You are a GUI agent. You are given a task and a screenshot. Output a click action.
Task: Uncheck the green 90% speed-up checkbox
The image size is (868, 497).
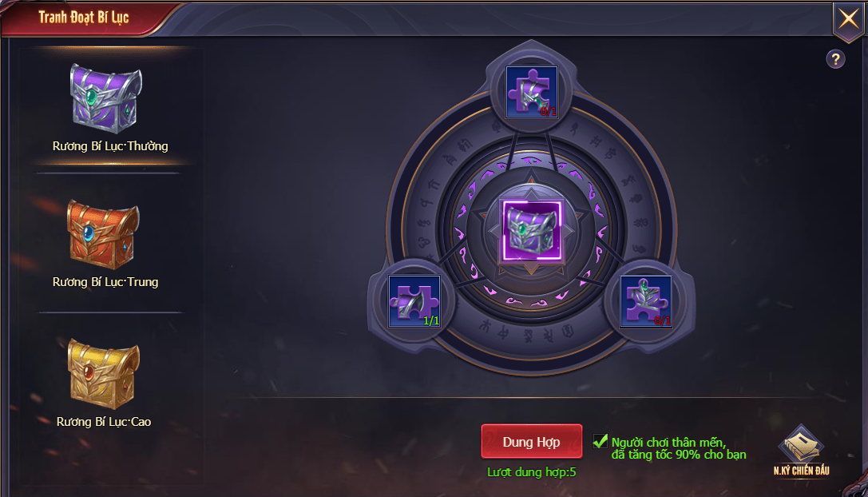(x=600, y=441)
